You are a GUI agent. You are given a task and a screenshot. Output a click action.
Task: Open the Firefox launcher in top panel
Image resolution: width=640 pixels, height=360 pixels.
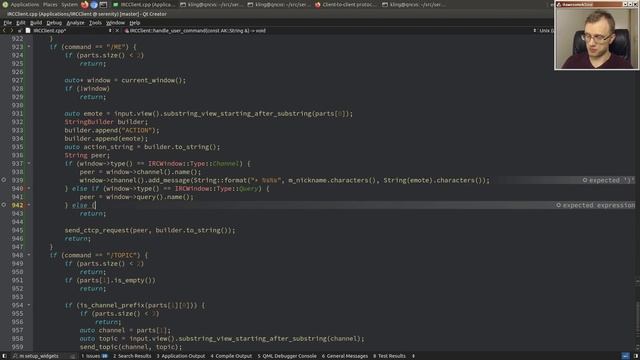84,4
